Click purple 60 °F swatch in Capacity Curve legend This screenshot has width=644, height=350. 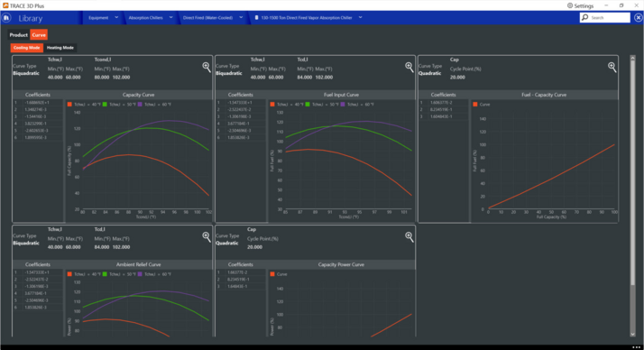140,105
